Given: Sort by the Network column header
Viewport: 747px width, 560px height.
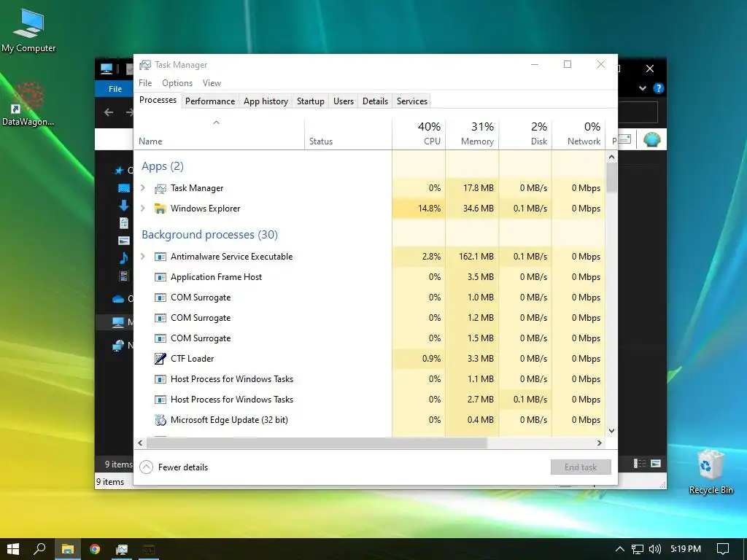Looking at the screenshot, I should [578, 134].
